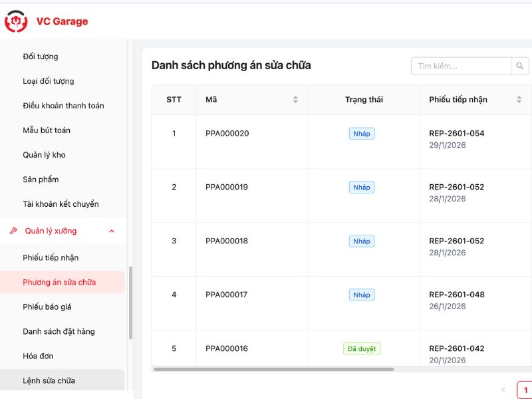Open Phiếu báo giá page

[x=47, y=307]
